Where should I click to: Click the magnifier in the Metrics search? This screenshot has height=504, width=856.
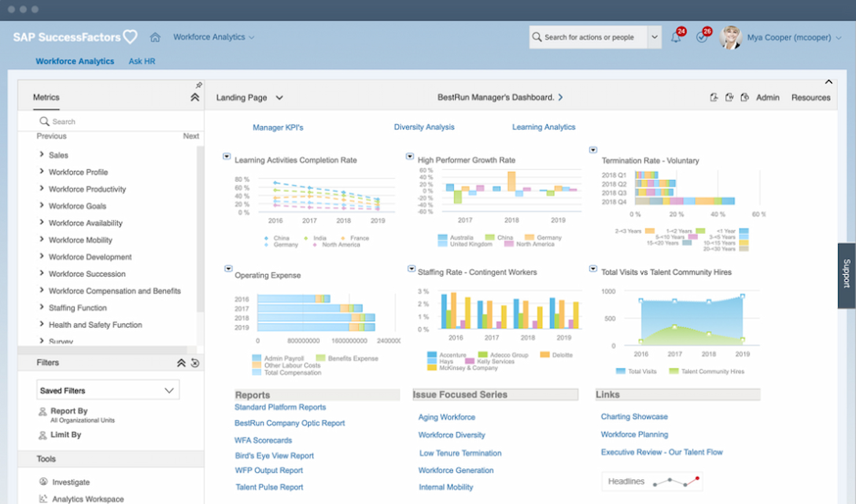tap(44, 121)
